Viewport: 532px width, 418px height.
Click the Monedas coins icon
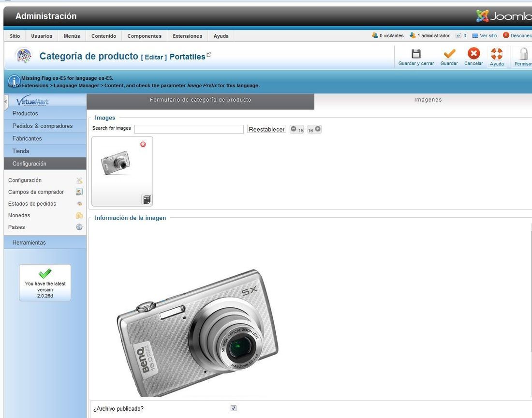[x=79, y=215]
